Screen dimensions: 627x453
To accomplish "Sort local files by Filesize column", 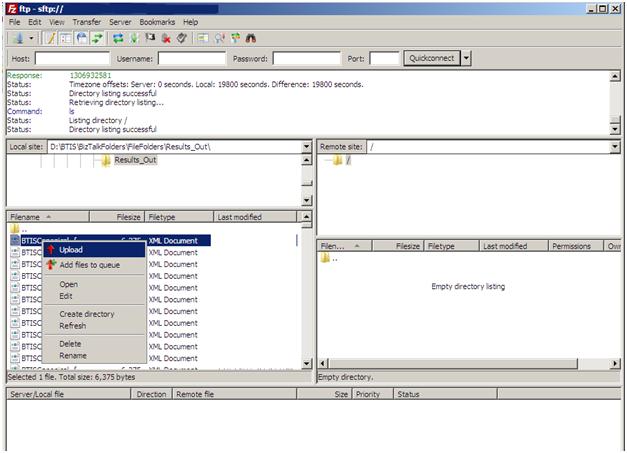I will (117, 217).
